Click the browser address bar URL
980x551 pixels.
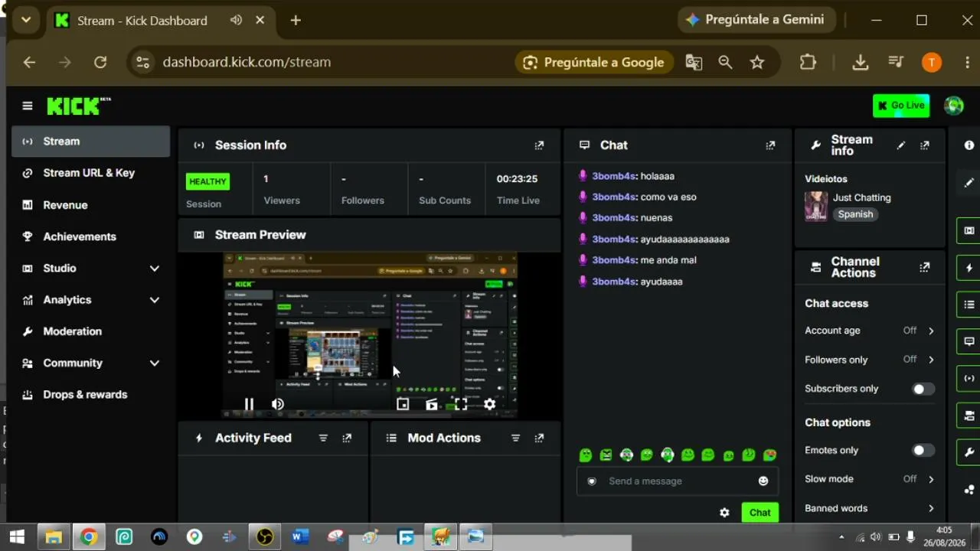[x=247, y=63]
